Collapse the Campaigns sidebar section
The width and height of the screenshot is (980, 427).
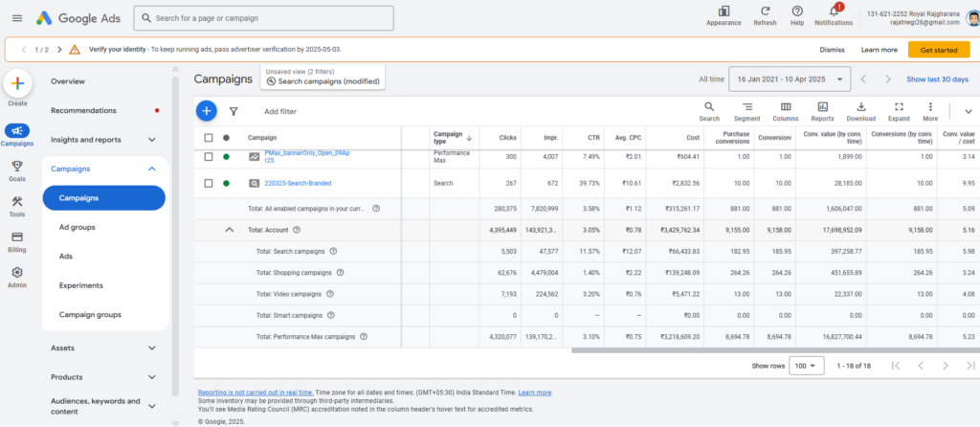[152, 169]
